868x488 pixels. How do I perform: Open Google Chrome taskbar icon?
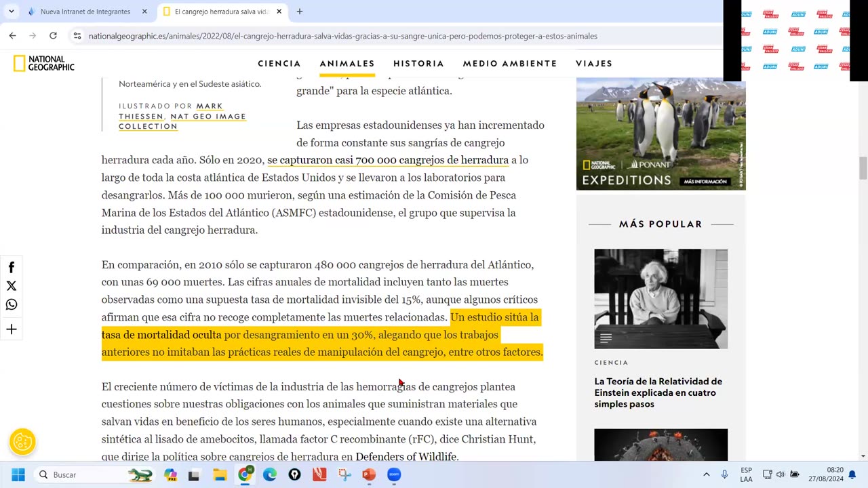tap(245, 474)
